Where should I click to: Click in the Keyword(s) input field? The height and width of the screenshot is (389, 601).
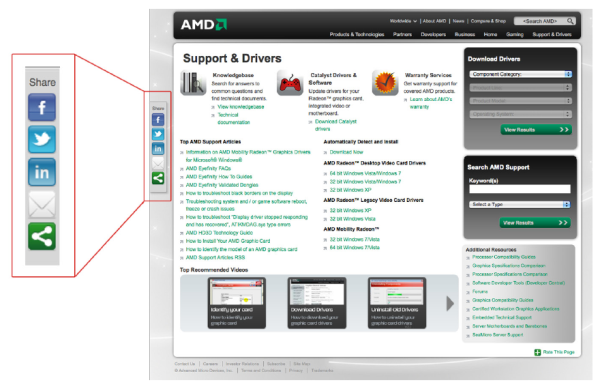519,189
